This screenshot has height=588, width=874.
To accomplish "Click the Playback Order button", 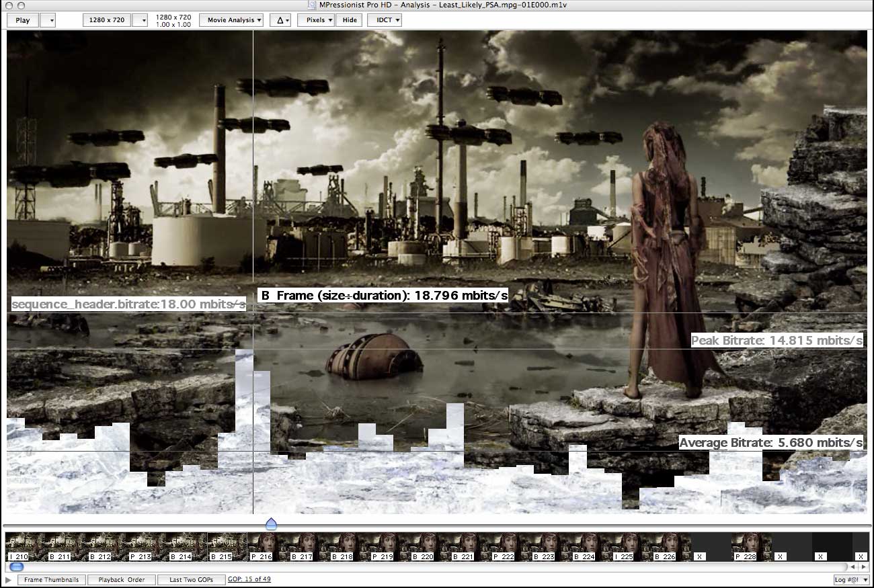I will click(122, 579).
